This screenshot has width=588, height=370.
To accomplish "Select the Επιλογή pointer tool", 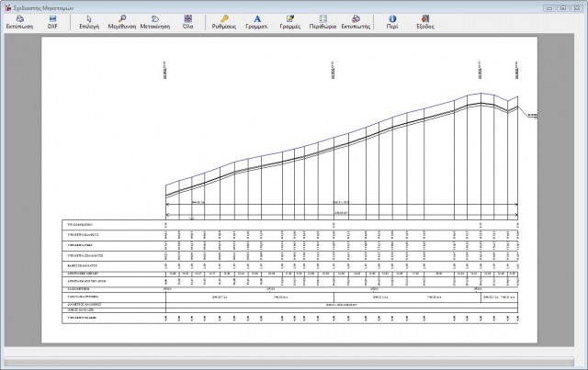I will tap(88, 20).
